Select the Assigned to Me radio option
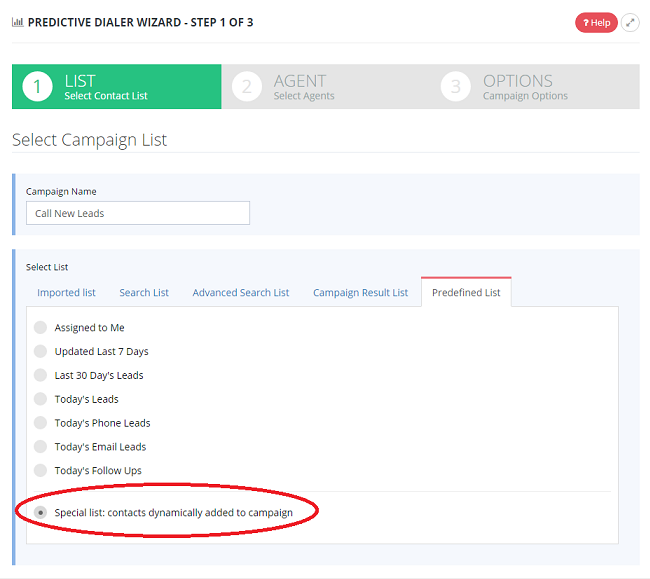 40,327
